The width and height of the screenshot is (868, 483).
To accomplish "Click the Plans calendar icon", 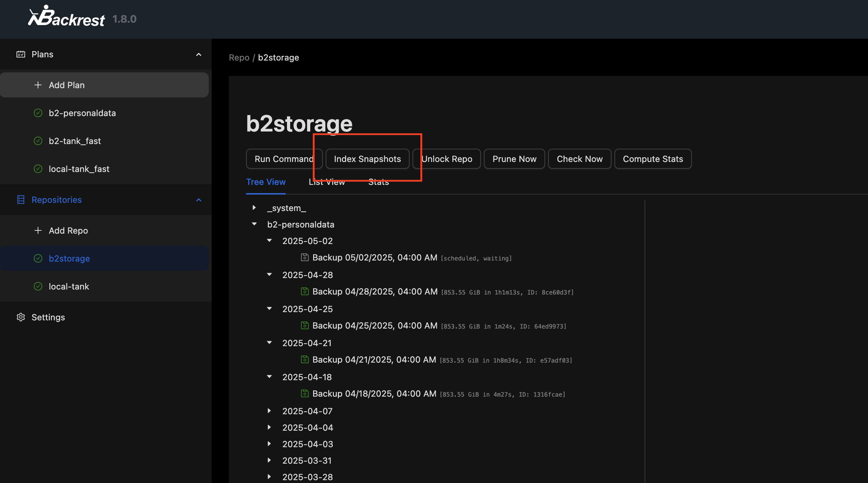I will 21,54.
